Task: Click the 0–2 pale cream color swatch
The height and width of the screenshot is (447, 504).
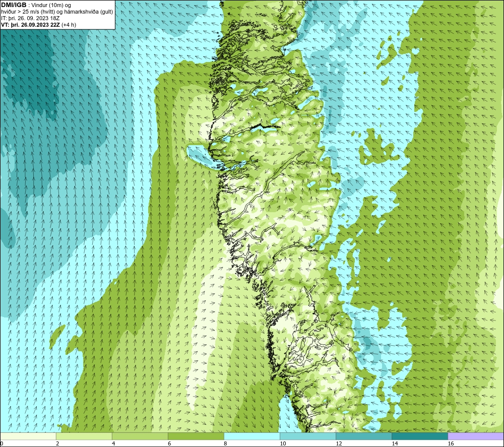Action: [28, 436]
